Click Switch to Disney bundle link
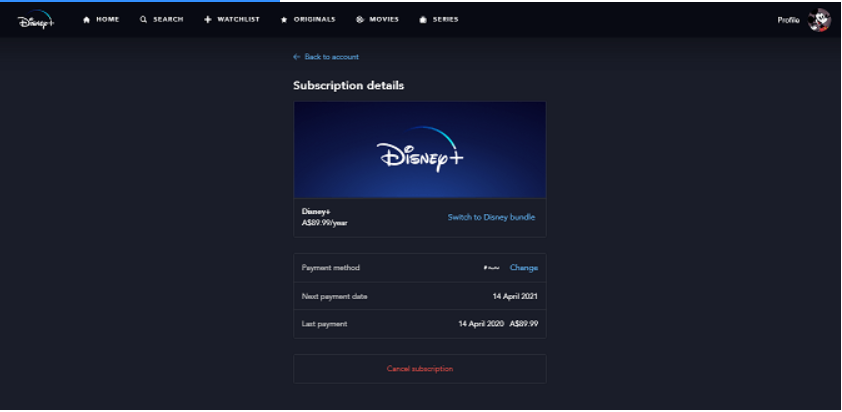Screen dimensions: 842x412 (x=491, y=218)
